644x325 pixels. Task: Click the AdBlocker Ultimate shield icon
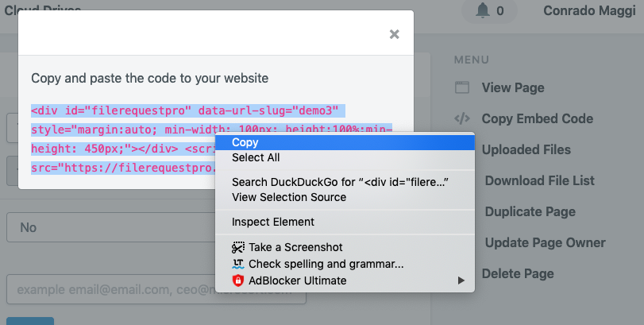[238, 281]
